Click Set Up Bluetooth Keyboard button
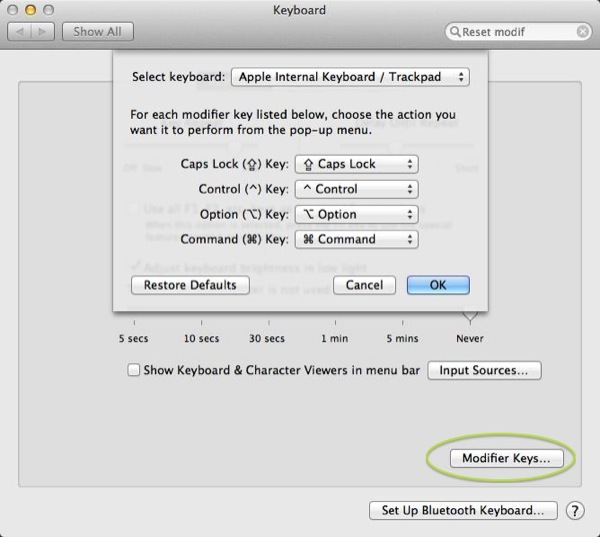This screenshot has width=600, height=537. pyautogui.click(x=463, y=510)
